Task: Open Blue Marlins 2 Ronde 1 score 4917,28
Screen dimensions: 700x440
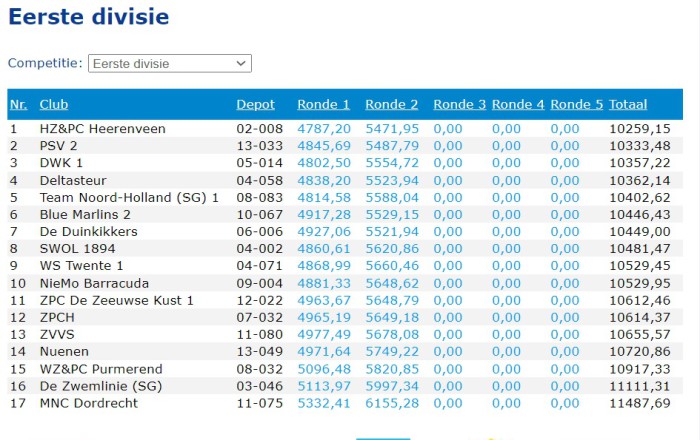Action: [x=324, y=215]
